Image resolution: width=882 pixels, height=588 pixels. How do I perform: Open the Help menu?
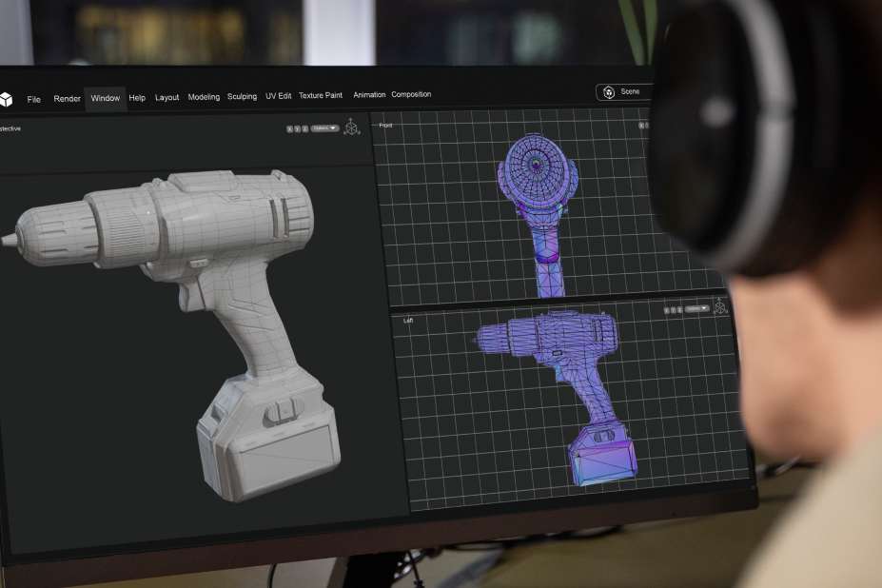pyautogui.click(x=137, y=98)
